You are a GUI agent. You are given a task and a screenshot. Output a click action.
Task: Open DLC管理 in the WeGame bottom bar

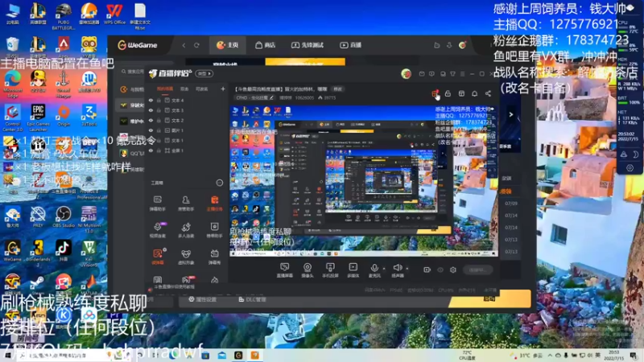click(252, 299)
